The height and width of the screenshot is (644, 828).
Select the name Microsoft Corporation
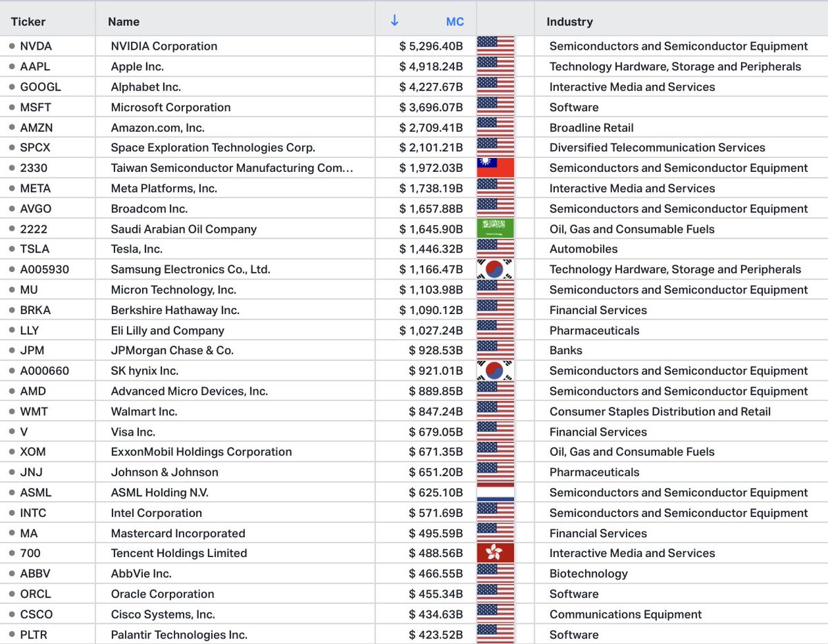pyautogui.click(x=170, y=107)
